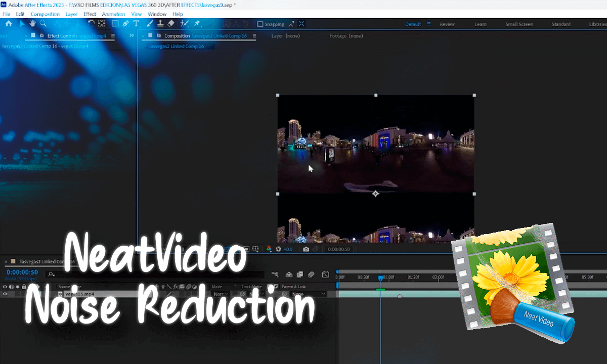
Task: Switch to the Standard workspace
Action: point(560,24)
